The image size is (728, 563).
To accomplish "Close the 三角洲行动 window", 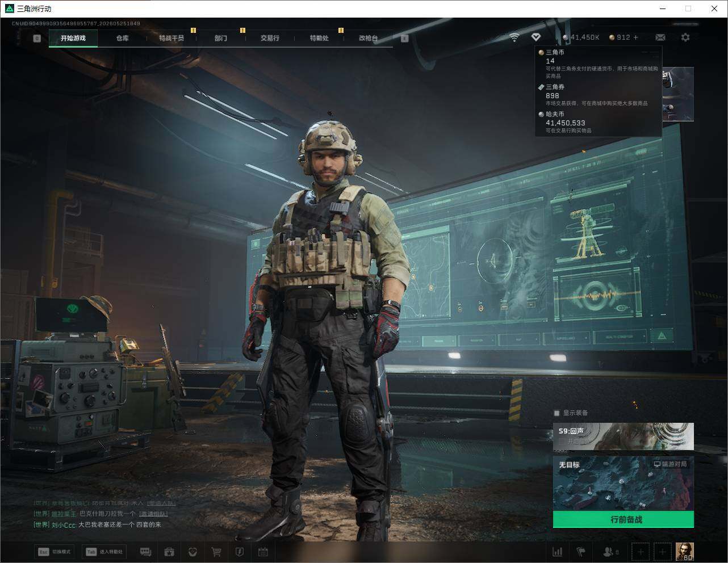I will (x=714, y=9).
